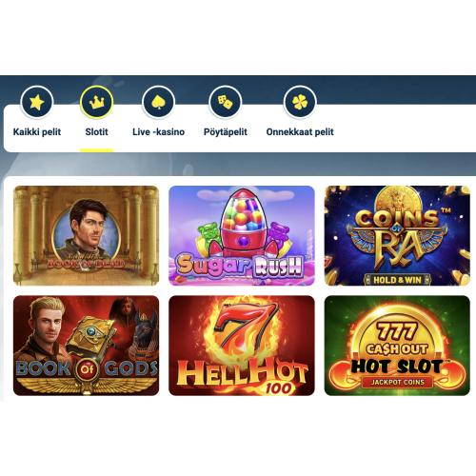Click the dice icon for Pöytäpelit
This screenshot has width=476, height=476.
pos(226,102)
